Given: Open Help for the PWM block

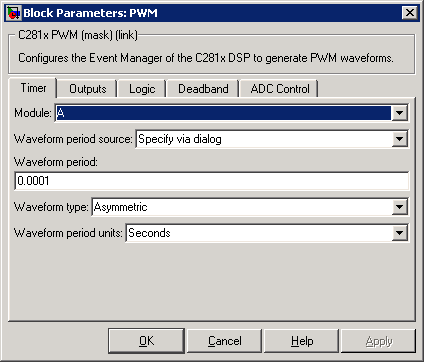Looking at the screenshot, I should 302,341.
